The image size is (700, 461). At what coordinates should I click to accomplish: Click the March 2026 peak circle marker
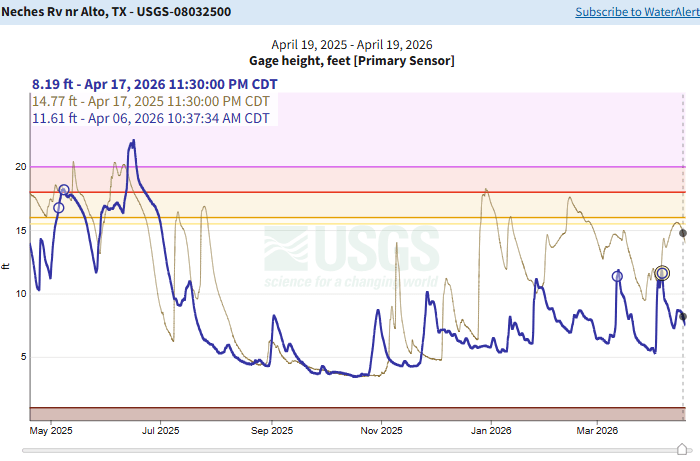click(617, 276)
